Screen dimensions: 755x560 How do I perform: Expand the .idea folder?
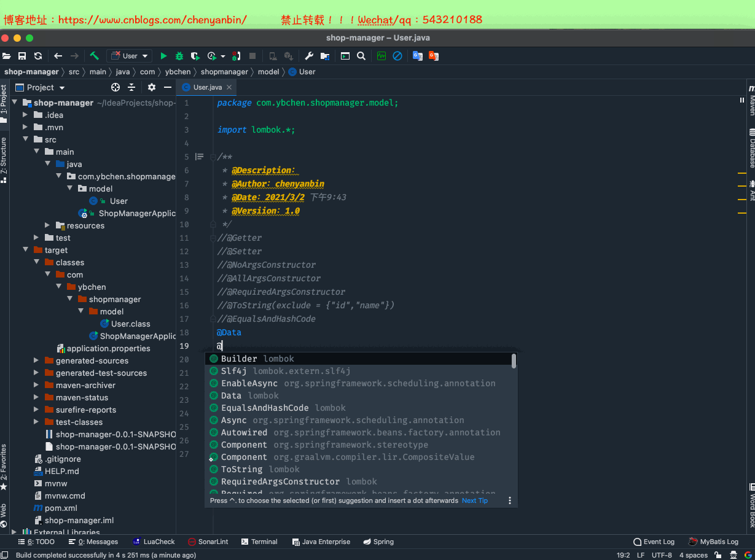(25, 115)
